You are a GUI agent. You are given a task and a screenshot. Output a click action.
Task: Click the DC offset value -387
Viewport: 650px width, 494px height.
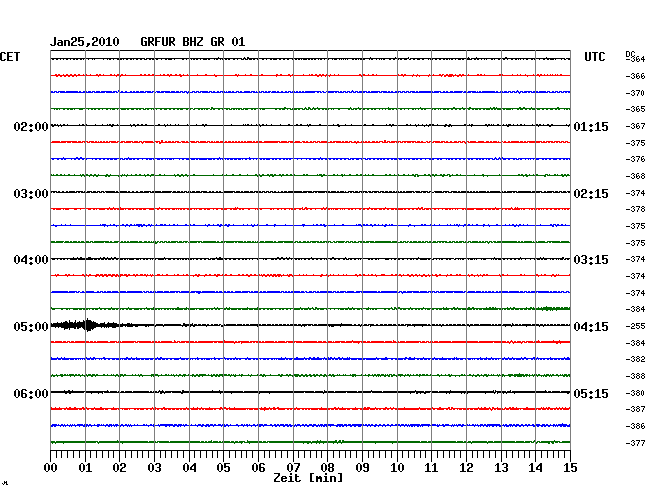pyautogui.click(x=635, y=409)
